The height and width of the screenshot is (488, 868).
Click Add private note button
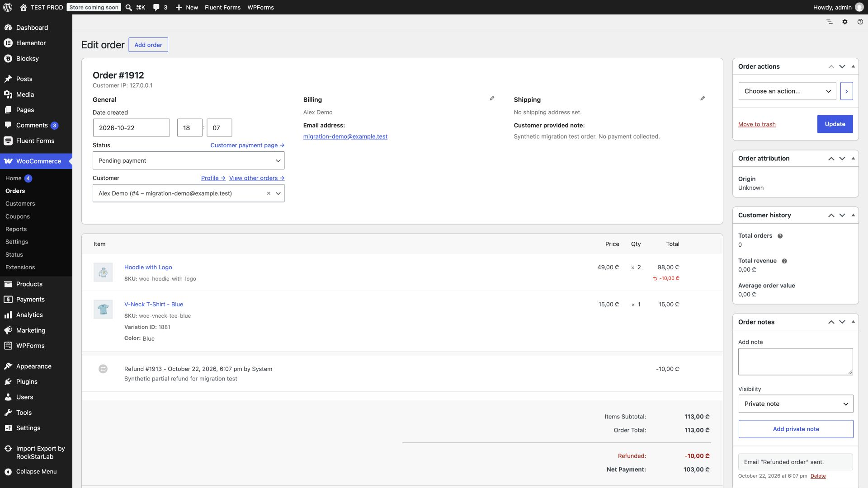(x=796, y=429)
